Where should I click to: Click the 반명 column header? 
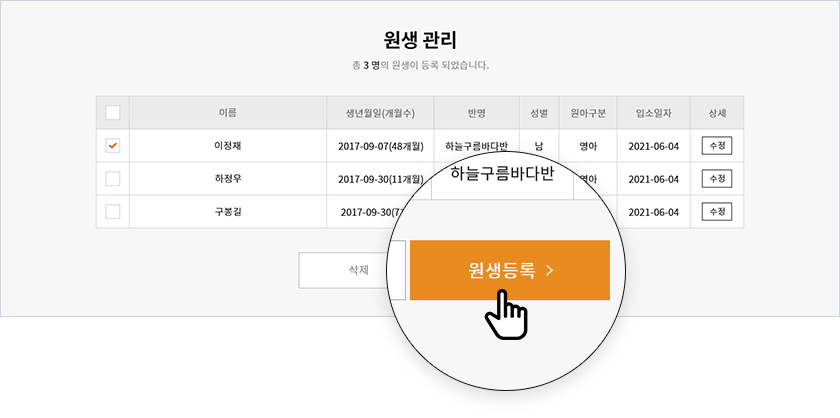click(x=476, y=113)
